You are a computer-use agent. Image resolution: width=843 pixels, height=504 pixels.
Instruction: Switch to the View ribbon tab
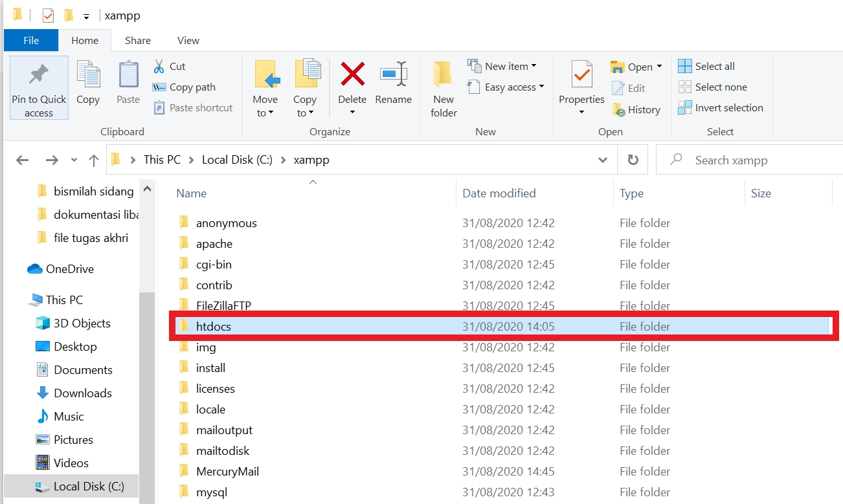click(188, 40)
